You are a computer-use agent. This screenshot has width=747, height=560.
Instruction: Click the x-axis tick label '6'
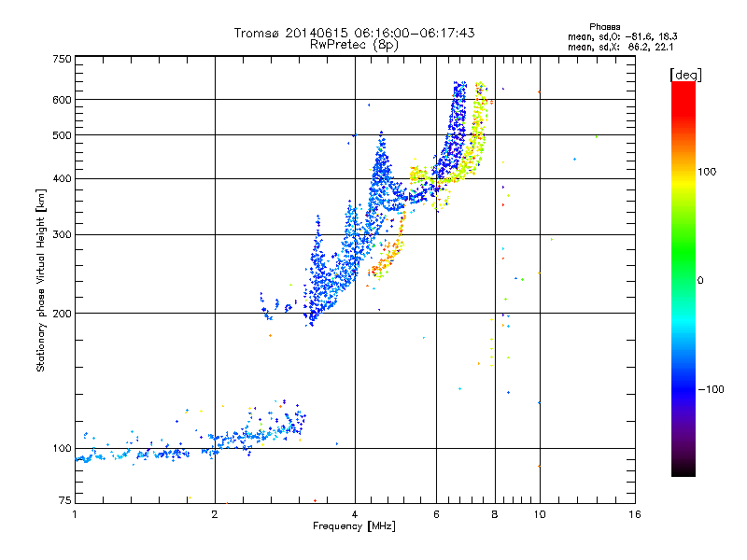[436, 514]
